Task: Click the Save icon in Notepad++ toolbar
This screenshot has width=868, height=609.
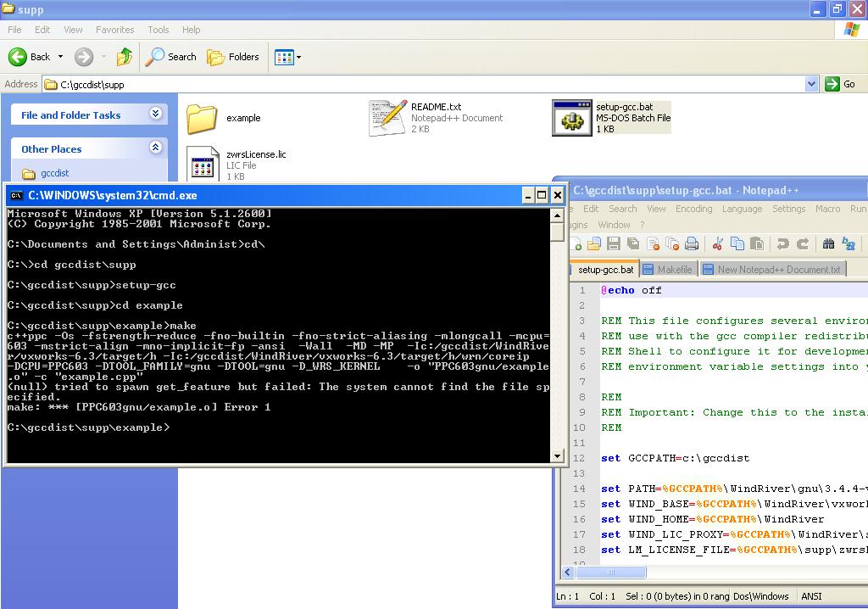Action: point(614,244)
